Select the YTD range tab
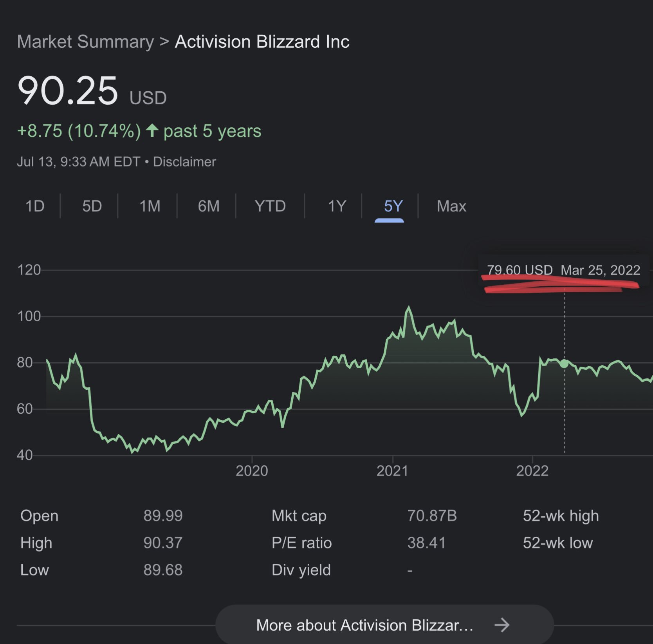653x644 pixels. click(x=270, y=206)
